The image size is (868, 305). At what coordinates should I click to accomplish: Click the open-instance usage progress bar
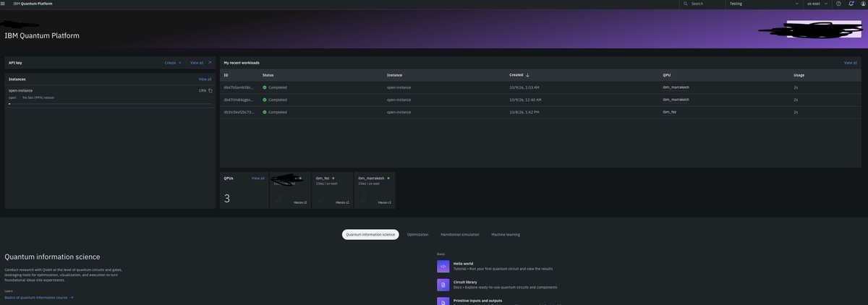coord(110,103)
